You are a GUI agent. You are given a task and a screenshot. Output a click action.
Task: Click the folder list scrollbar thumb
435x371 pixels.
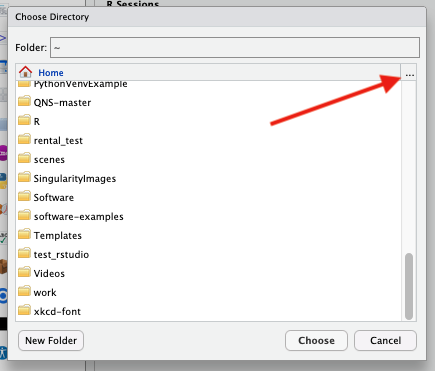(409, 287)
